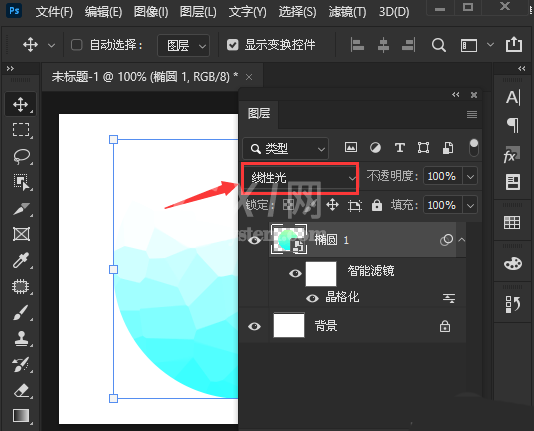Expand the left toolbar to two columns

click(x=10, y=69)
